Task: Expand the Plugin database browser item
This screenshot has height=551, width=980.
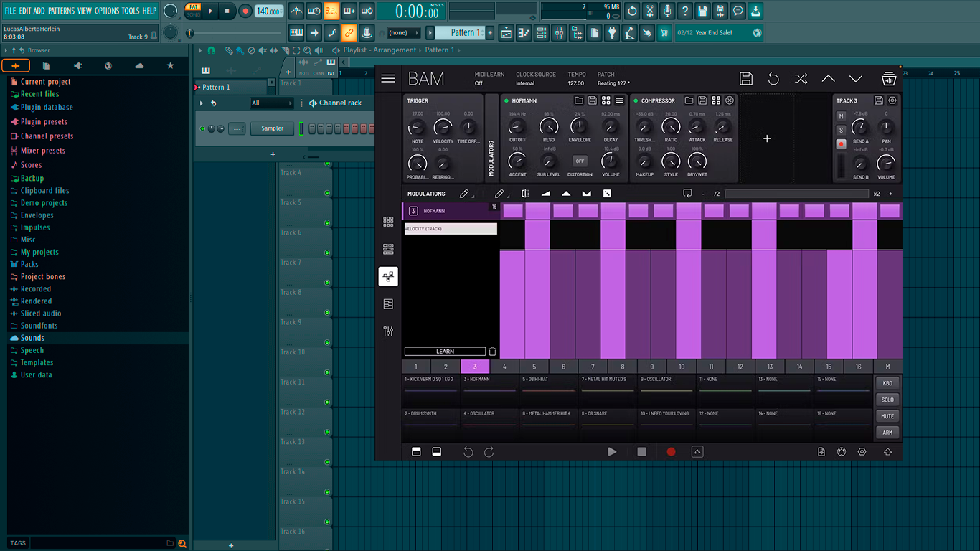Action: pyautogui.click(x=47, y=108)
